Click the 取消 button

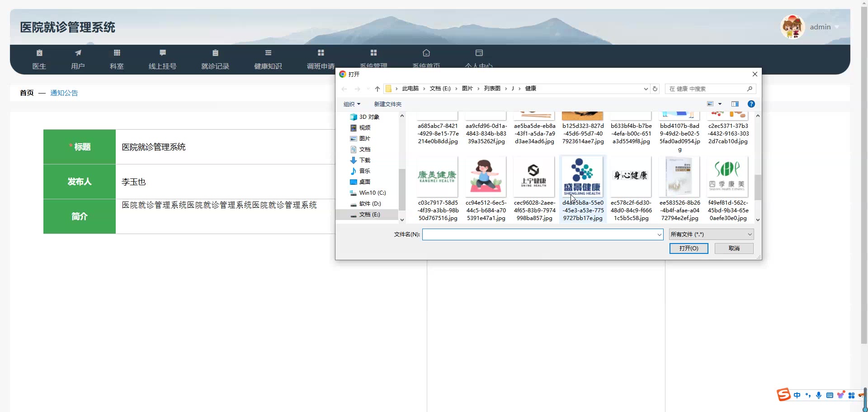(734, 248)
